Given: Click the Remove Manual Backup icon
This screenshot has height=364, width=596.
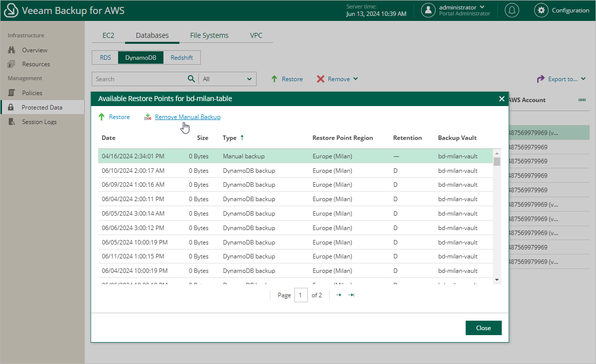Looking at the screenshot, I should (148, 117).
